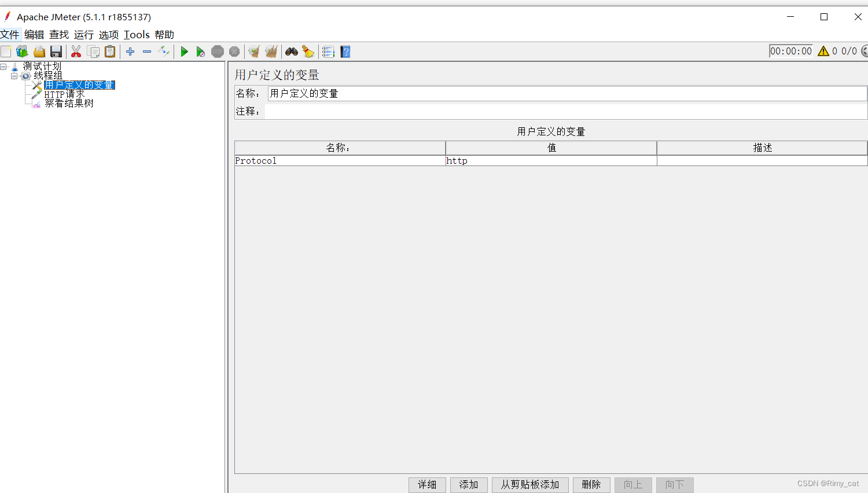Image resolution: width=868 pixels, height=493 pixels.
Task: Open the 选项 menu
Action: 109,35
